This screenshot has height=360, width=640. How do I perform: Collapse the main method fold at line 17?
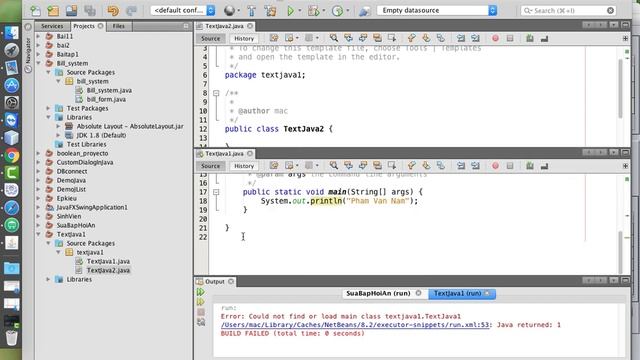coord(216,192)
